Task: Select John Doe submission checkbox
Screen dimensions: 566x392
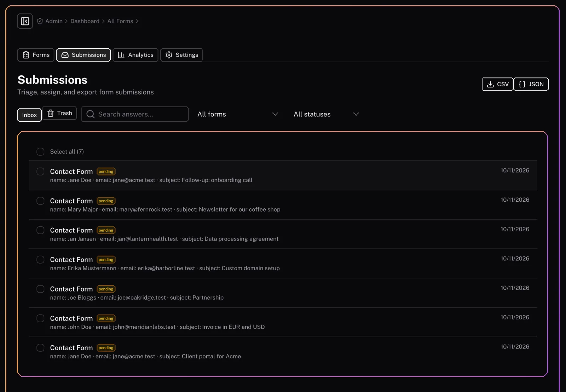Action: point(40,318)
